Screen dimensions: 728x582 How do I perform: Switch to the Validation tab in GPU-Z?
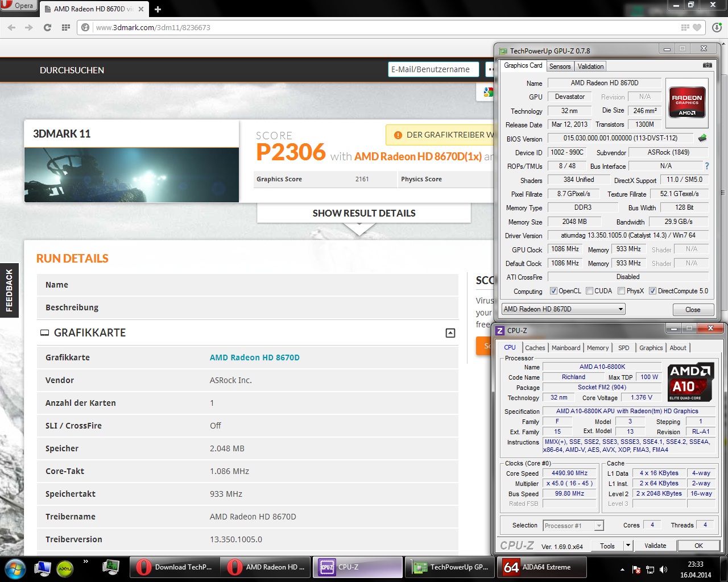[590, 66]
